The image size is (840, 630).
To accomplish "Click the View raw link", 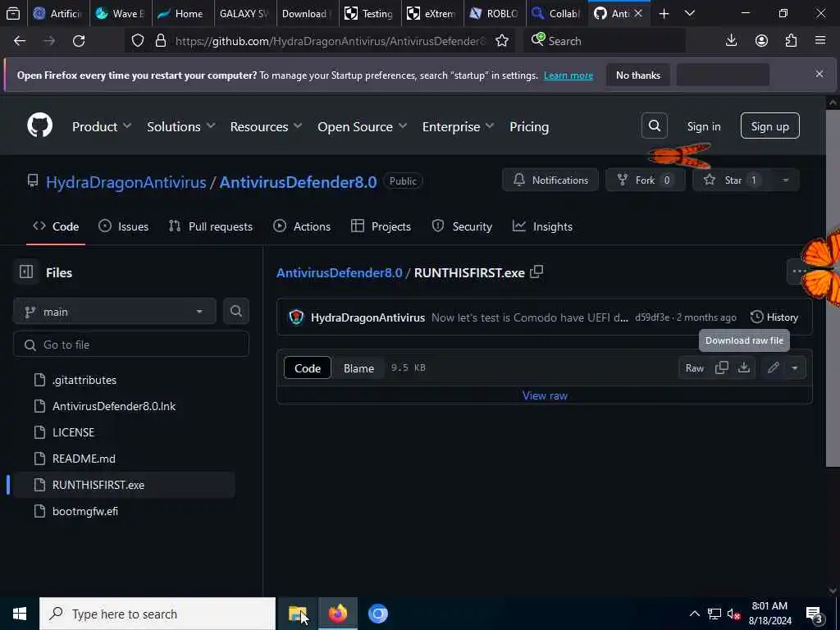I will pos(545,395).
